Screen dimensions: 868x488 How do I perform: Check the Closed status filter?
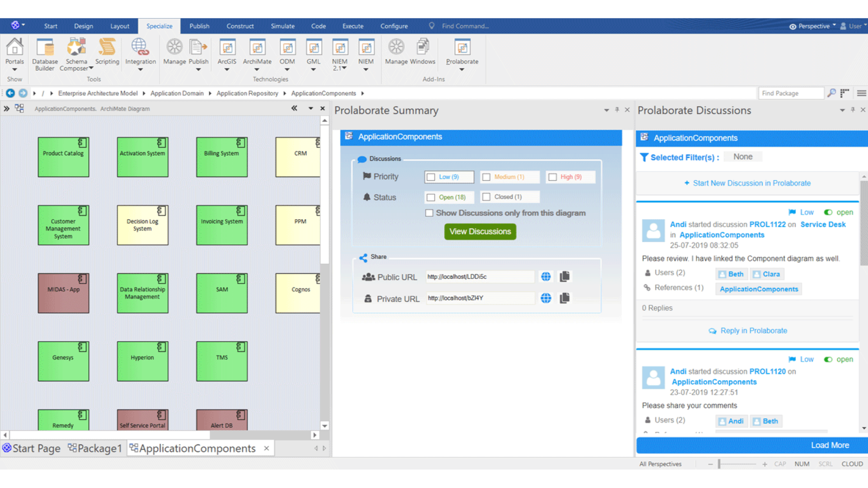tap(486, 197)
